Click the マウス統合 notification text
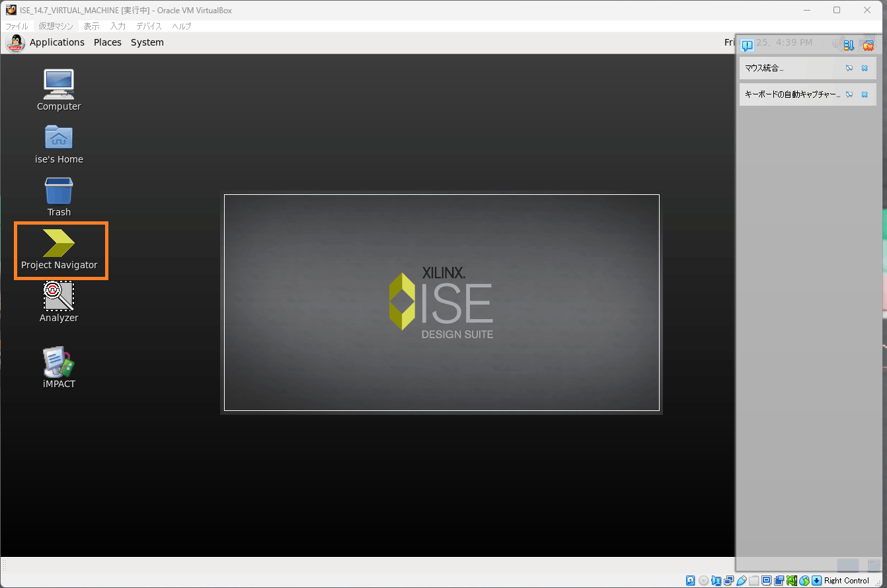The image size is (887, 588). pyautogui.click(x=764, y=68)
